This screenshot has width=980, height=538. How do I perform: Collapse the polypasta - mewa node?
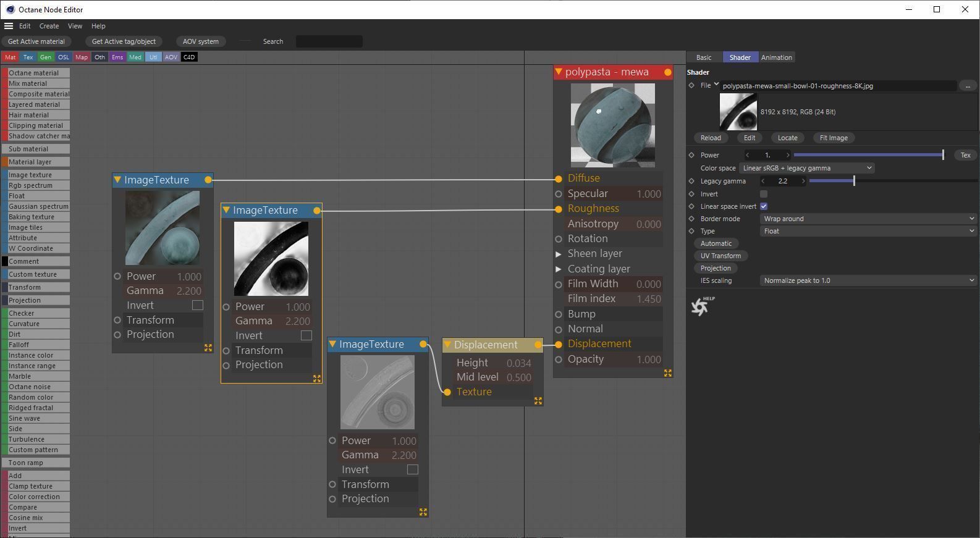(x=559, y=72)
